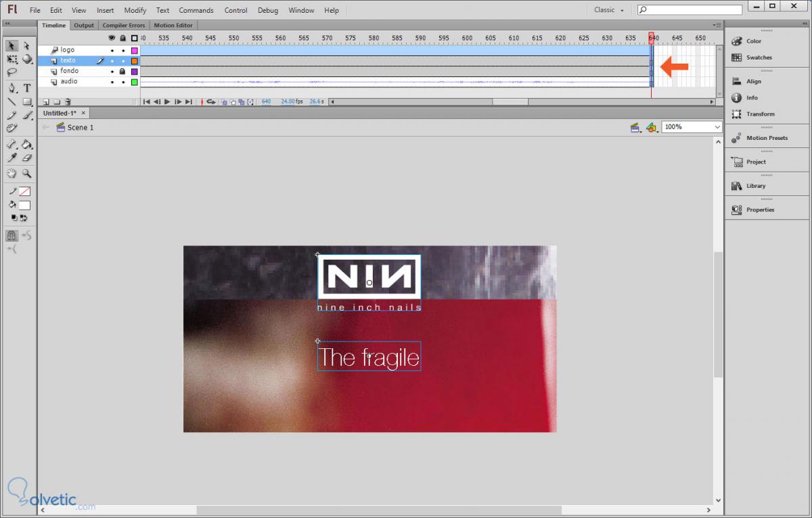Click eye icon to hide all layers
This screenshot has height=518, width=812.
point(112,38)
